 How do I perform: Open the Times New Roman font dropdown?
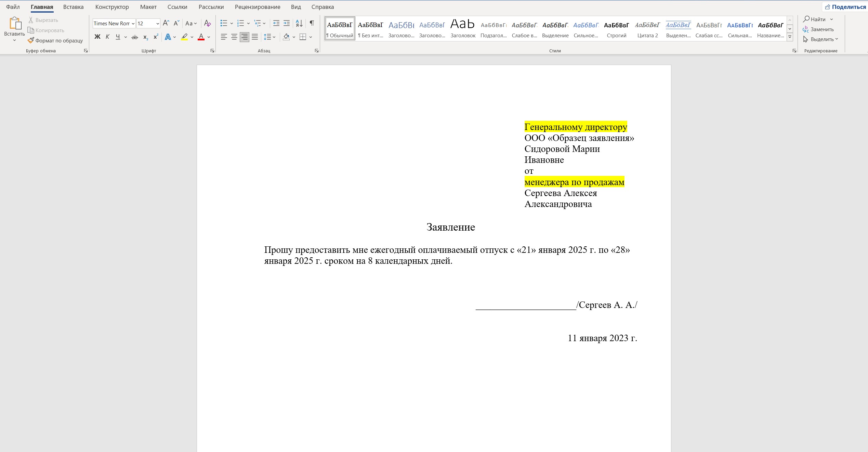pyautogui.click(x=133, y=24)
